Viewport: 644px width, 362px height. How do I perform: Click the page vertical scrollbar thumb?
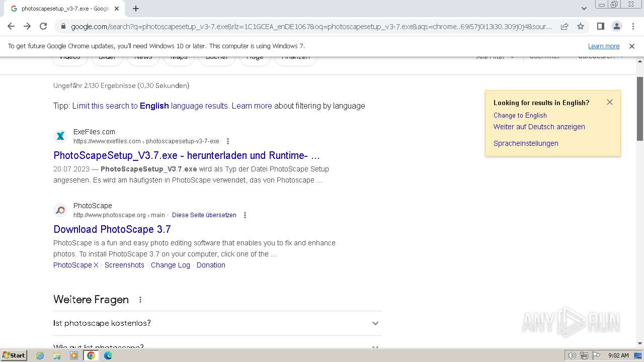click(640, 109)
